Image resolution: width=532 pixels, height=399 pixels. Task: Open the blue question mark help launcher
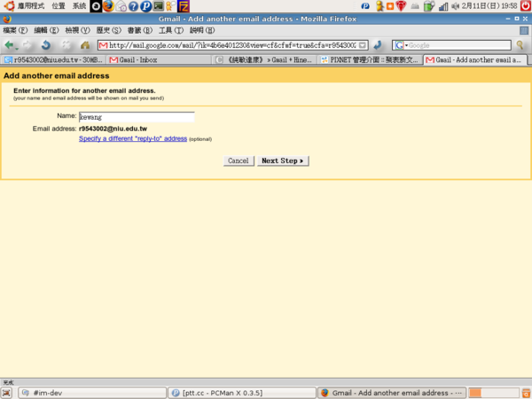pyautogui.click(x=133, y=6)
